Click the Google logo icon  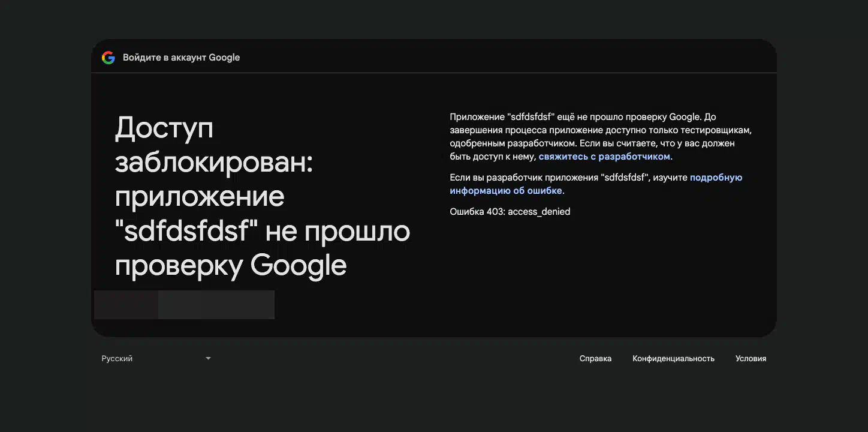(108, 58)
